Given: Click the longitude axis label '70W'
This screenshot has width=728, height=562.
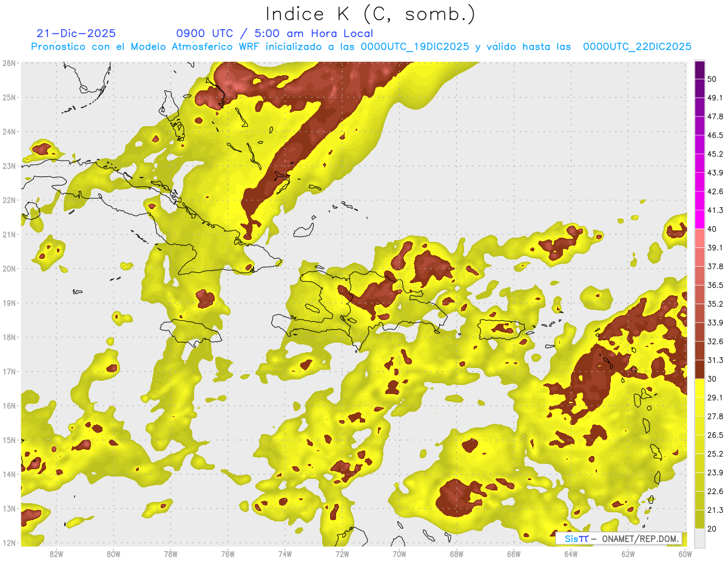Looking at the screenshot, I should (399, 554).
